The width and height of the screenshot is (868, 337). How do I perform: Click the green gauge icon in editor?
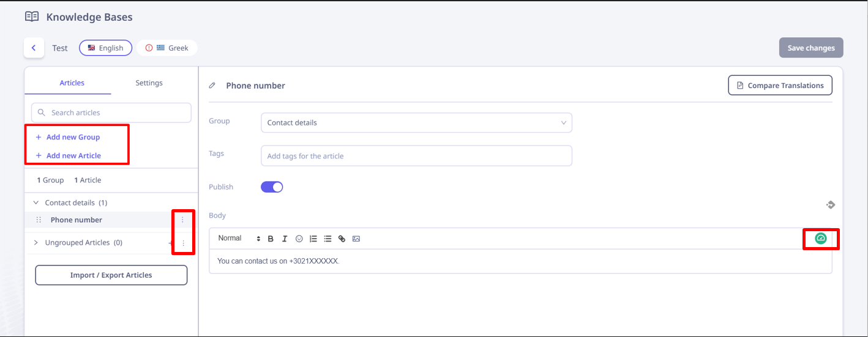point(821,239)
